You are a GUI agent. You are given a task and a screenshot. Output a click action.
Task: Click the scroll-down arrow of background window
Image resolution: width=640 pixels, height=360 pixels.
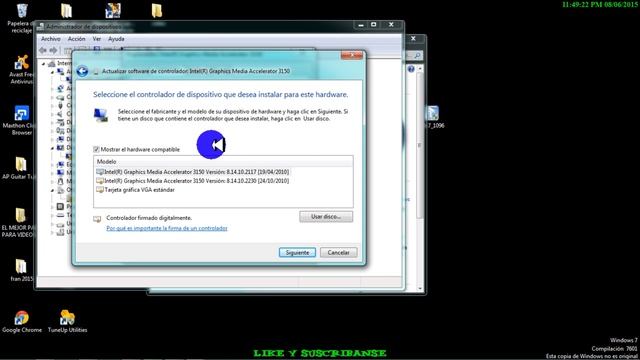(x=420, y=288)
